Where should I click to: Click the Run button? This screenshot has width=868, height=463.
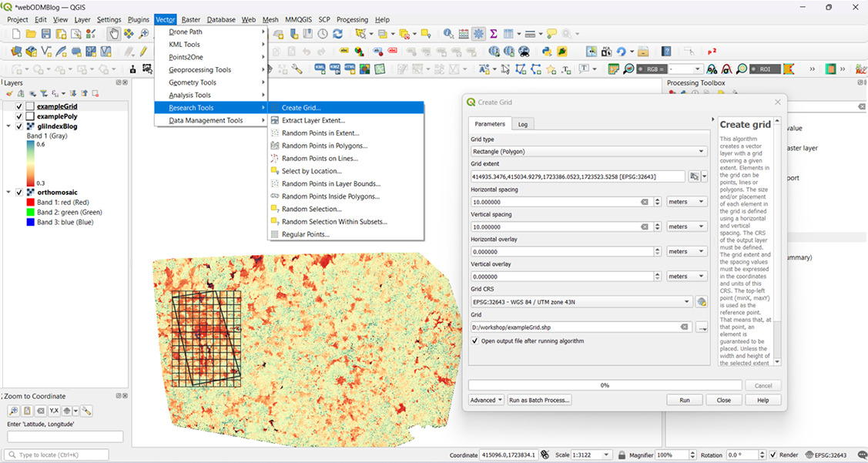[x=684, y=401]
